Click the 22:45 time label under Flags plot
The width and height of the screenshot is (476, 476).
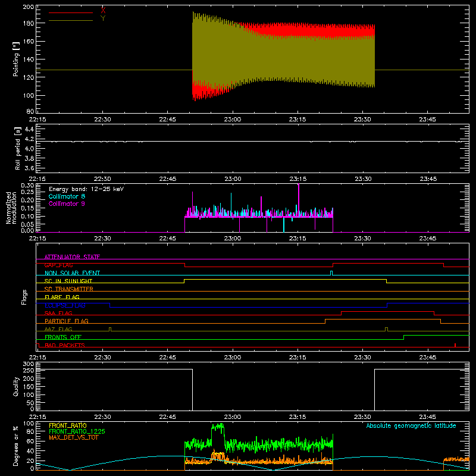168,358
